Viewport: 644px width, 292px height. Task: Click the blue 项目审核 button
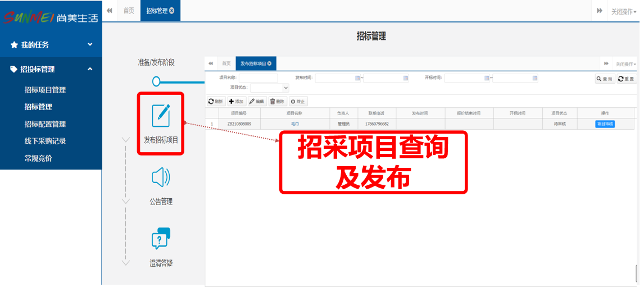605,124
